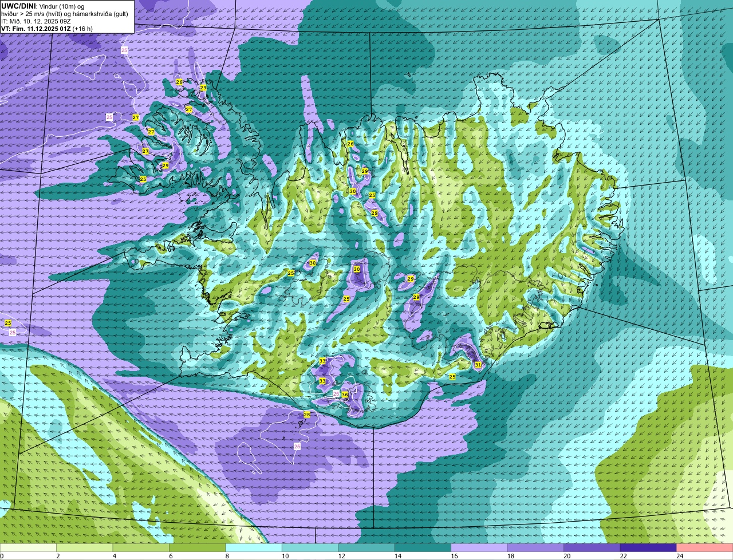The height and width of the screenshot is (560, 733).
Task: Click the legend scale number 18
Action: [x=510, y=556]
